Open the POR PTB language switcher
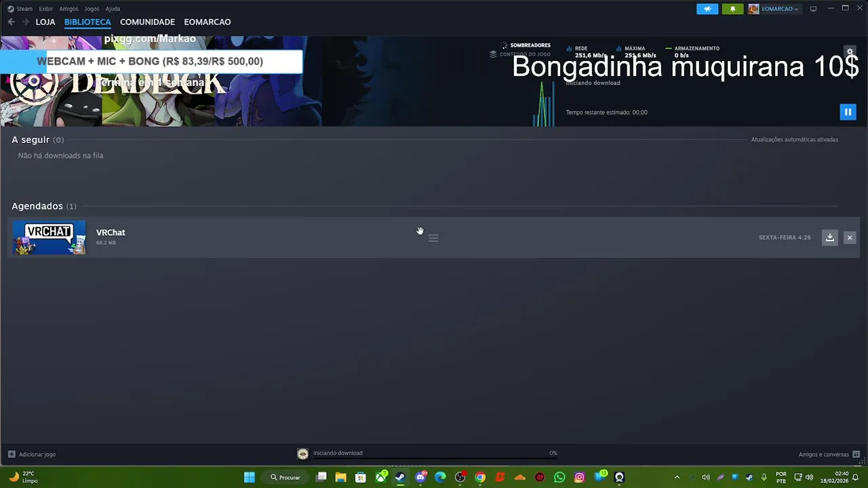This screenshot has height=488, width=868. [781, 477]
